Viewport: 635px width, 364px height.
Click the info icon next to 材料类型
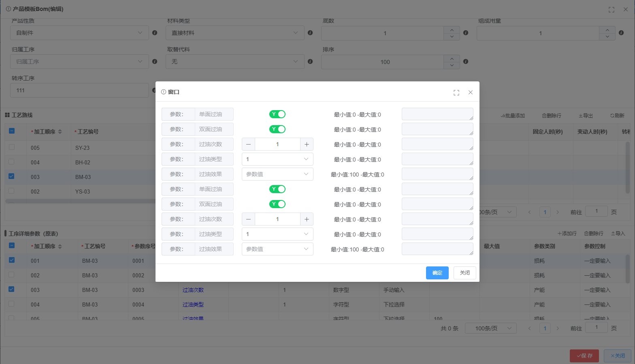pyautogui.click(x=310, y=33)
